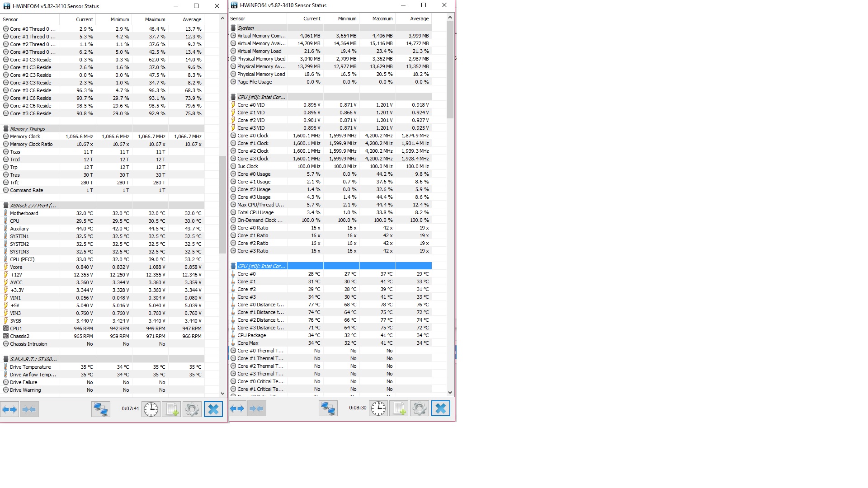Start sensor logging in the right window
The height and width of the screenshot is (488, 868).
[x=399, y=408]
